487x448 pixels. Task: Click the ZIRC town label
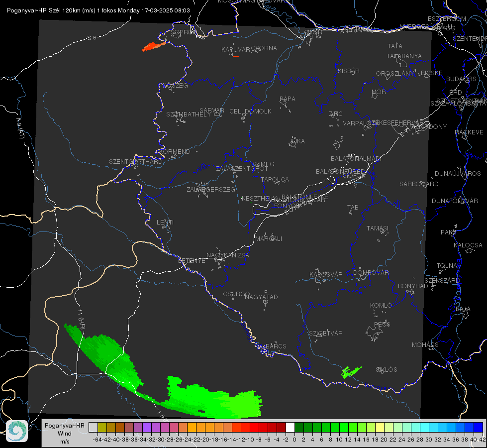[336, 114]
